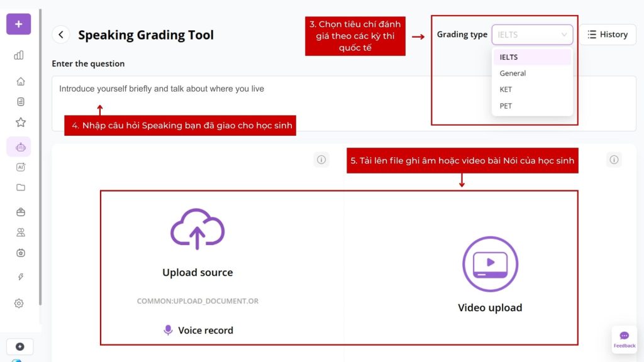Click the Upload source cloud icon
644x362 pixels.
[x=197, y=229]
